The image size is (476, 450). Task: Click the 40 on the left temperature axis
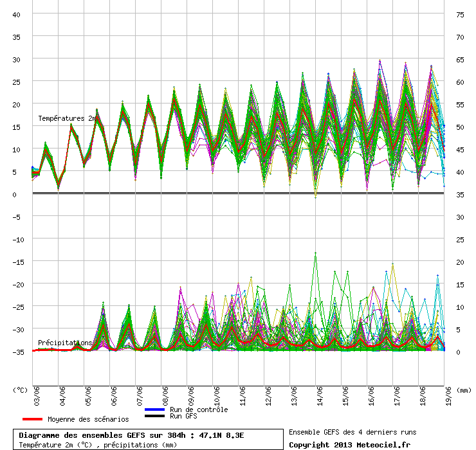(16, 15)
